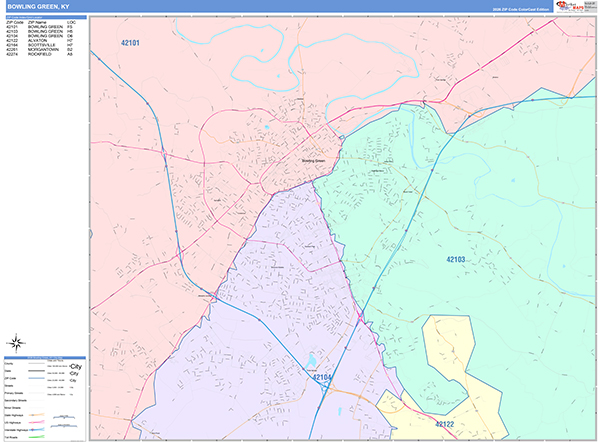Click the compass rose icon

18,341
